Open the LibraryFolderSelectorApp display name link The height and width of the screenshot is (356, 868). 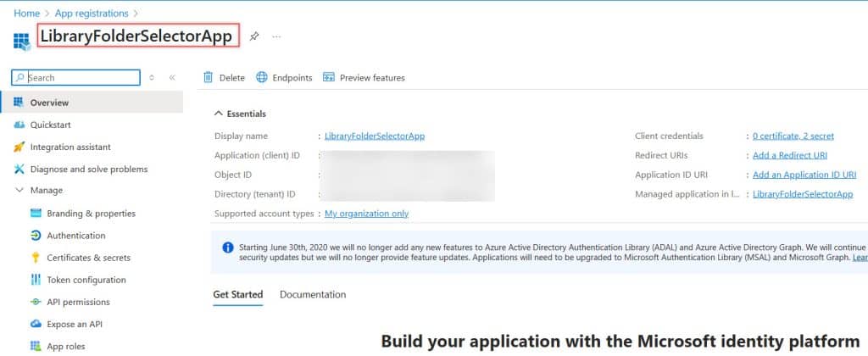375,136
